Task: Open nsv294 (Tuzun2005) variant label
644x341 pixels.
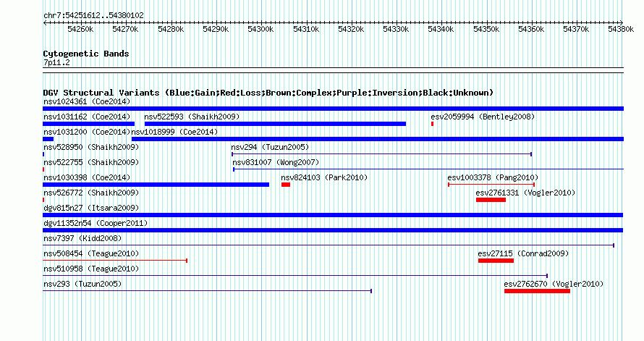Action: 270,147
